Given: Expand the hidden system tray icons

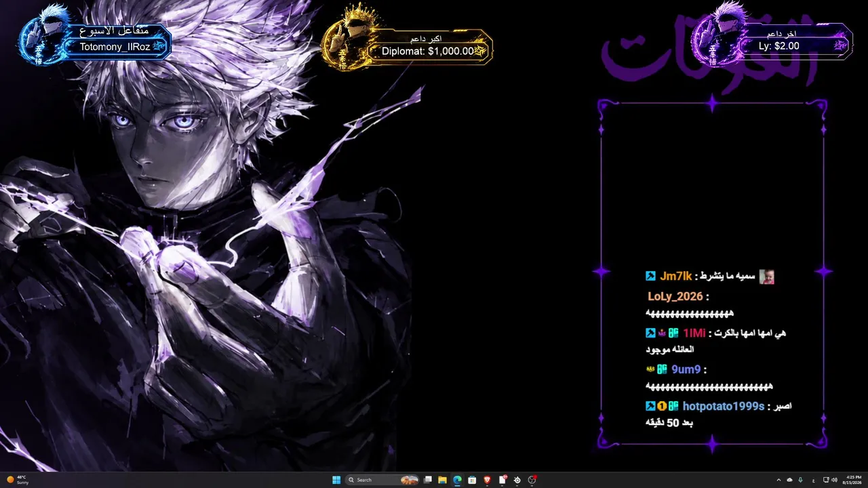Looking at the screenshot, I should (778, 480).
